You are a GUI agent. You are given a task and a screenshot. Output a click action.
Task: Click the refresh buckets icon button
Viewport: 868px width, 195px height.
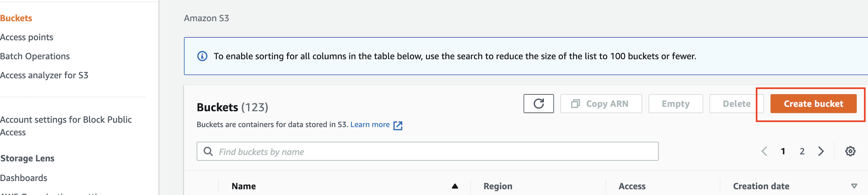tap(538, 103)
